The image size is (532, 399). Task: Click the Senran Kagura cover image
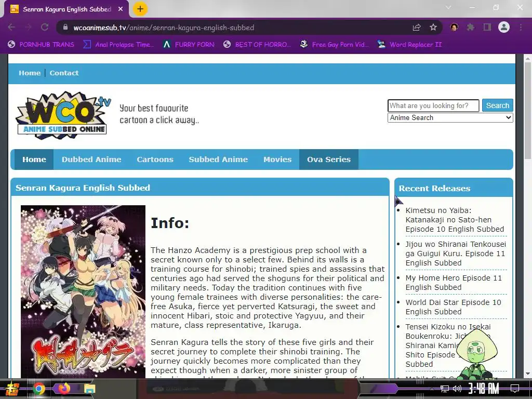click(x=83, y=291)
